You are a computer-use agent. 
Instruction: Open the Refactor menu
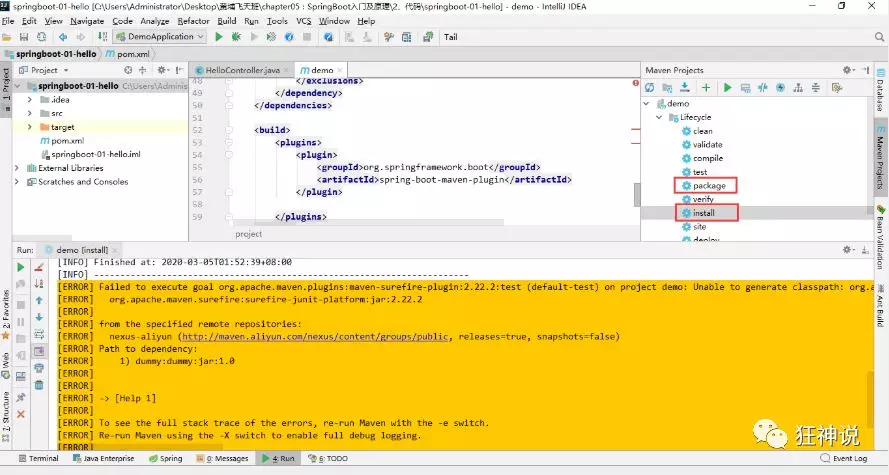(193, 21)
